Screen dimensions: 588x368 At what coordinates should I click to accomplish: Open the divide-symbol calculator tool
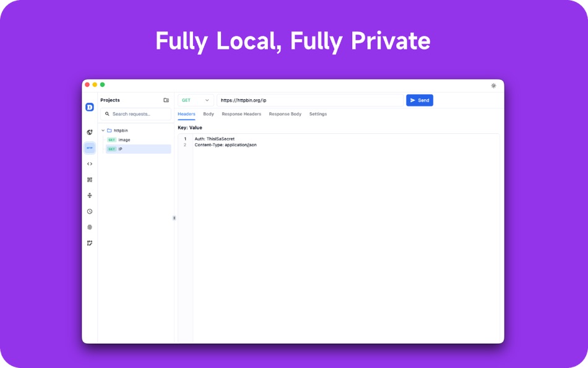pyautogui.click(x=90, y=196)
